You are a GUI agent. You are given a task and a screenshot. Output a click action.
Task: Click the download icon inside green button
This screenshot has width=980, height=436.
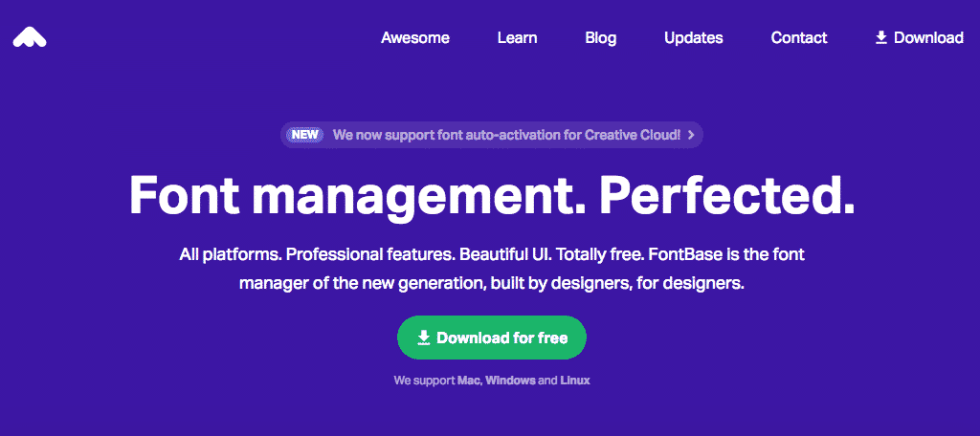(424, 338)
